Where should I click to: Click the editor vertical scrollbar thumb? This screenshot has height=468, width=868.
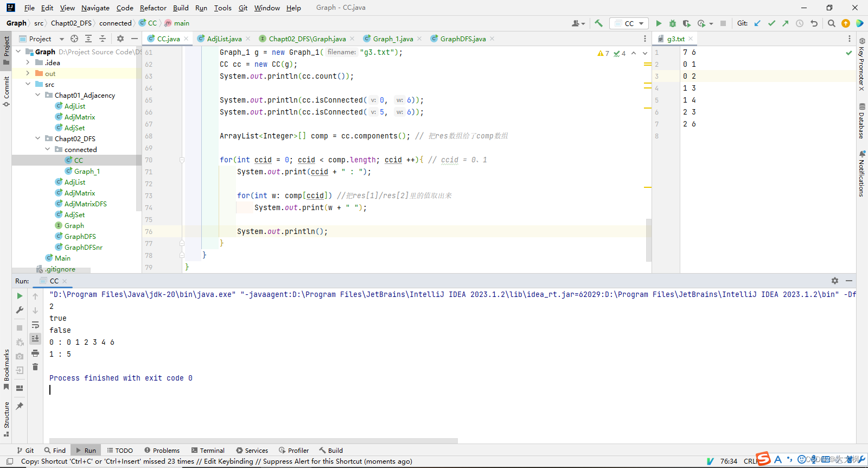(648, 240)
